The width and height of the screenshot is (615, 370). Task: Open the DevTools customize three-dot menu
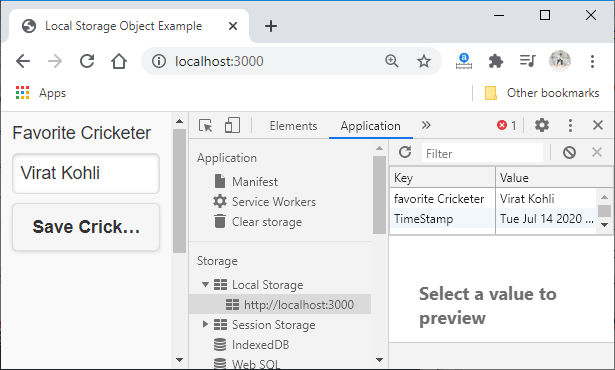(x=570, y=126)
